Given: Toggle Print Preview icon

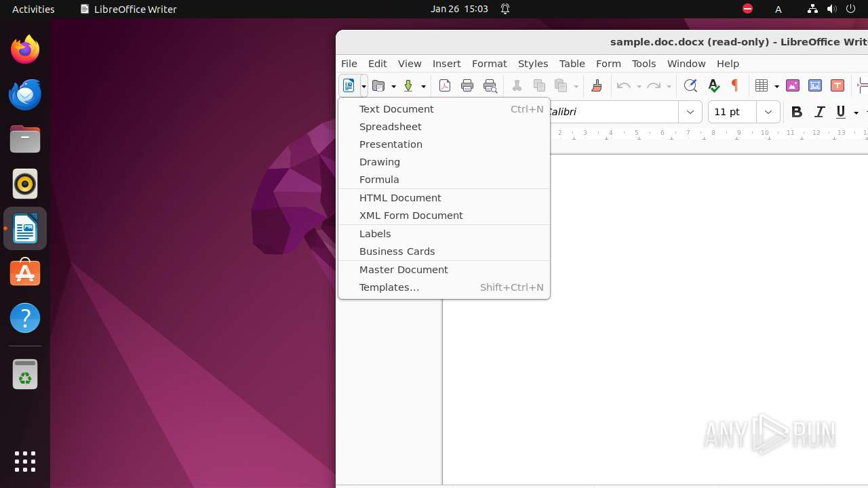Looking at the screenshot, I should [490, 85].
